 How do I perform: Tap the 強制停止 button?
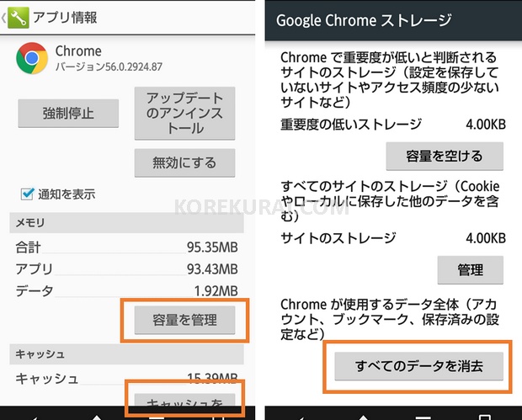(x=68, y=113)
